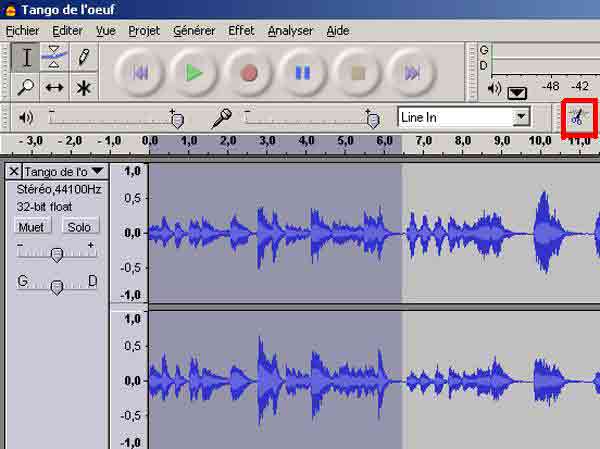Toggle the Solo button on track

tap(79, 227)
